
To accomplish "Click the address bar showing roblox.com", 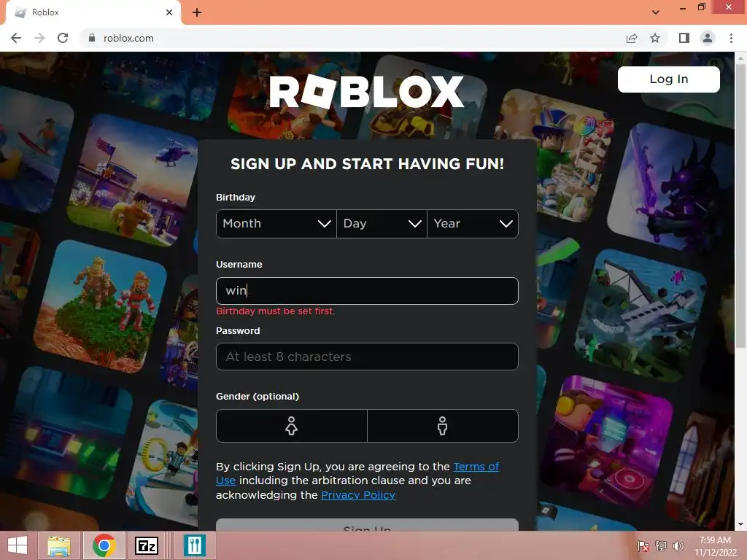I will tap(352, 38).
